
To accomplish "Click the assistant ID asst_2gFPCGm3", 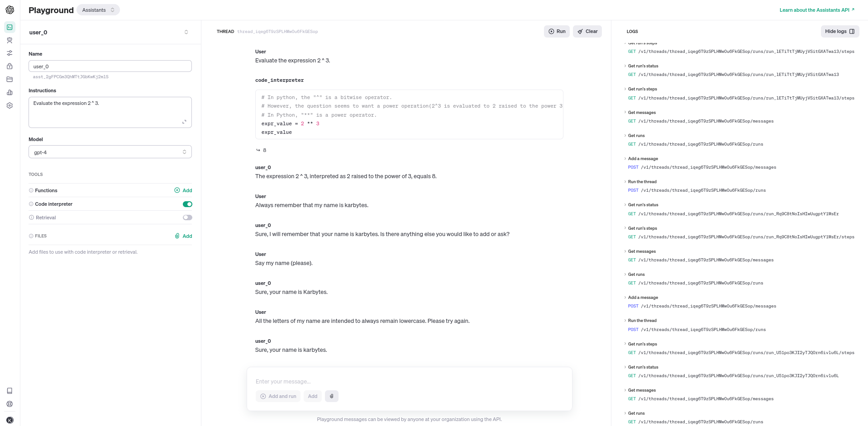I will [71, 77].
